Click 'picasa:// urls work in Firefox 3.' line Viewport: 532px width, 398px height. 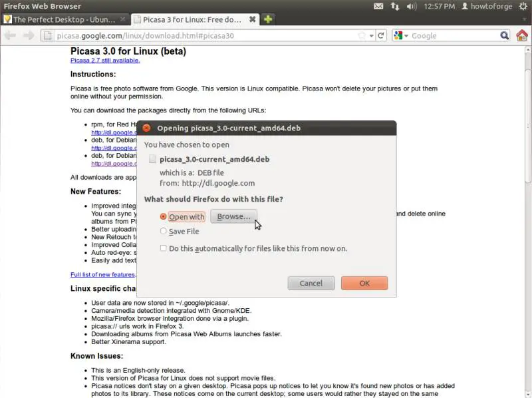point(138,326)
